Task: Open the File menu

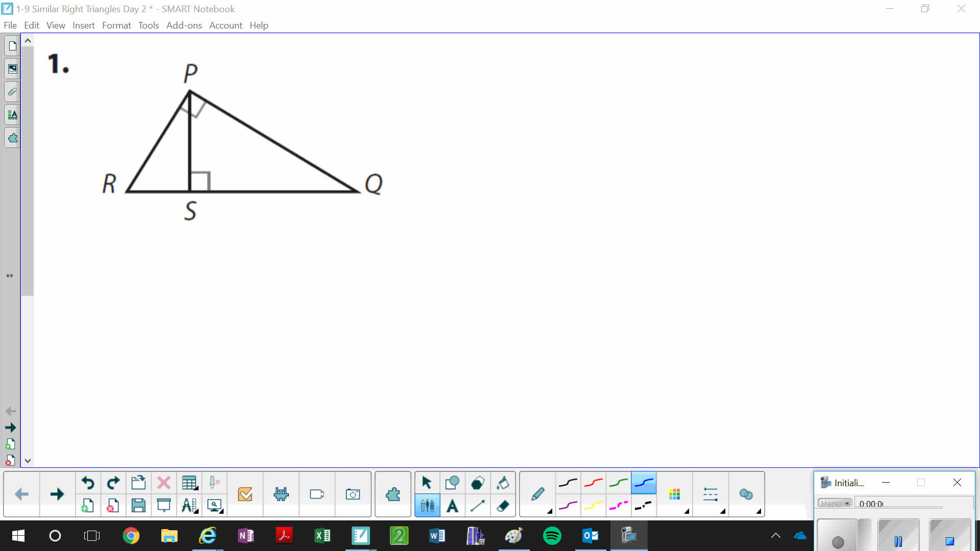Action: pyautogui.click(x=10, y=25)
